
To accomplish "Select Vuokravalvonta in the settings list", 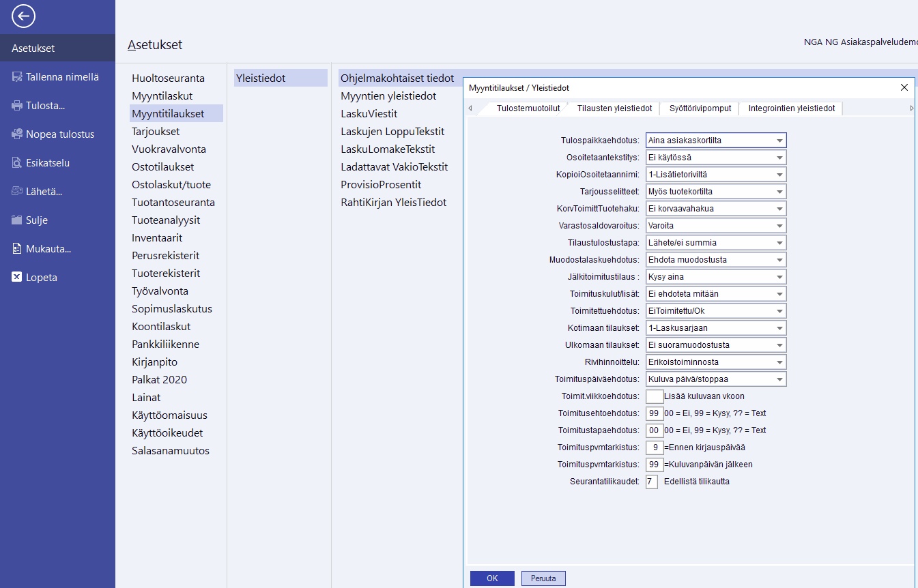I will [176, 149].
